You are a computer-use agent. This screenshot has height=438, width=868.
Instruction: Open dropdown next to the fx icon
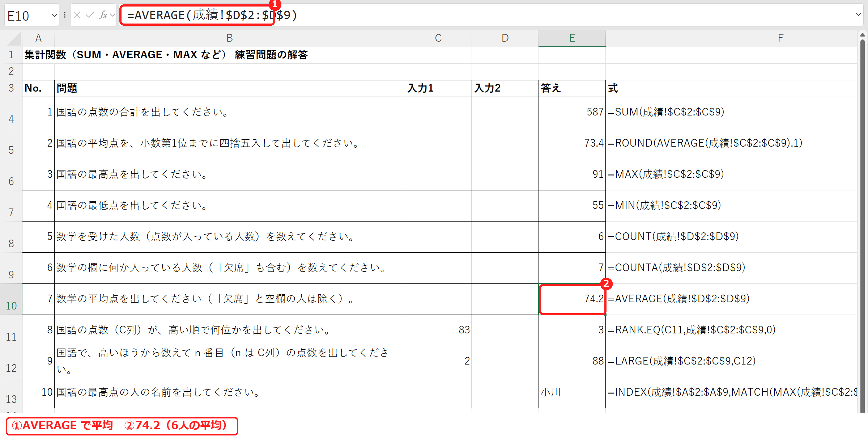(x=112, y=15)
